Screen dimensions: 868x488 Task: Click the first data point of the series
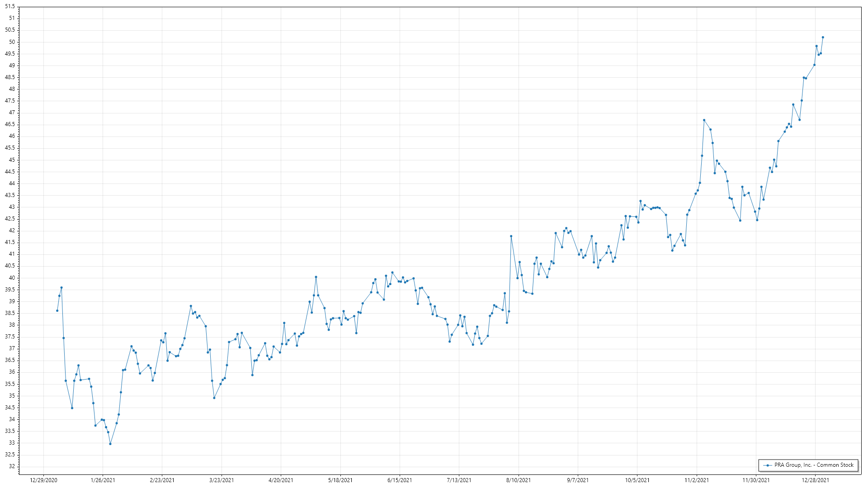point(57,310)
